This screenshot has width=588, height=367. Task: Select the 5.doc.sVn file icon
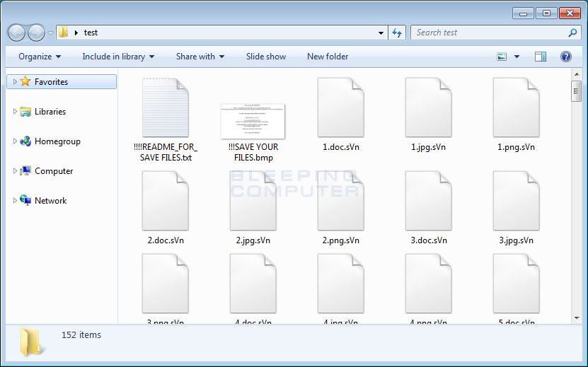[517, 284]
